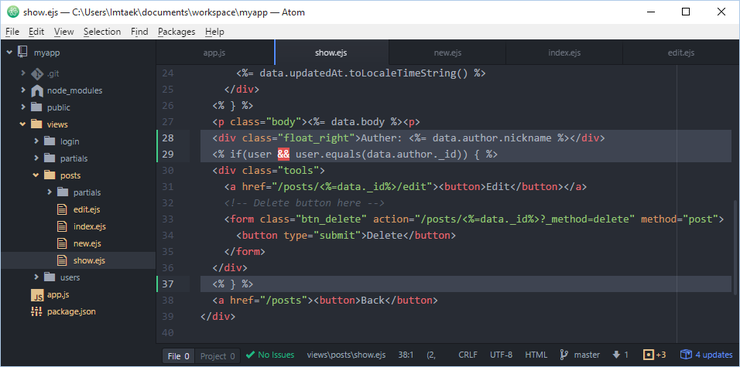This screenshot has width=740, height=367.
Task: Click the No Issues checkmark icon
Action: click(251, 355)
